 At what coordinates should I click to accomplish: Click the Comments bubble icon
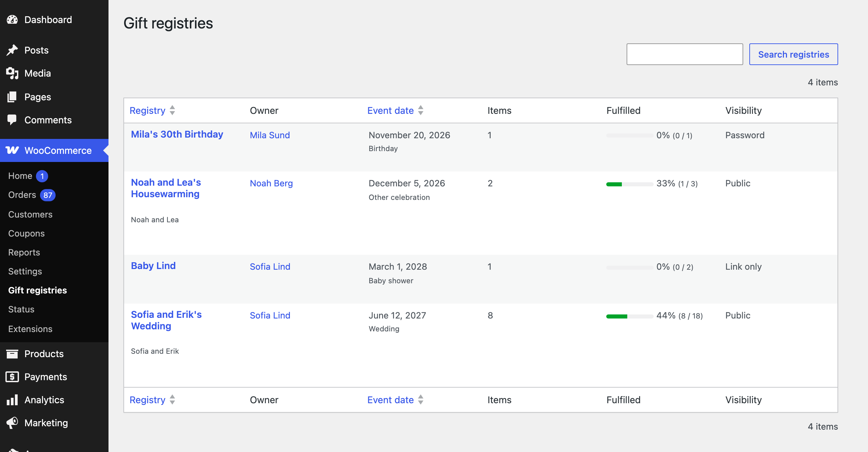point(12,120)
